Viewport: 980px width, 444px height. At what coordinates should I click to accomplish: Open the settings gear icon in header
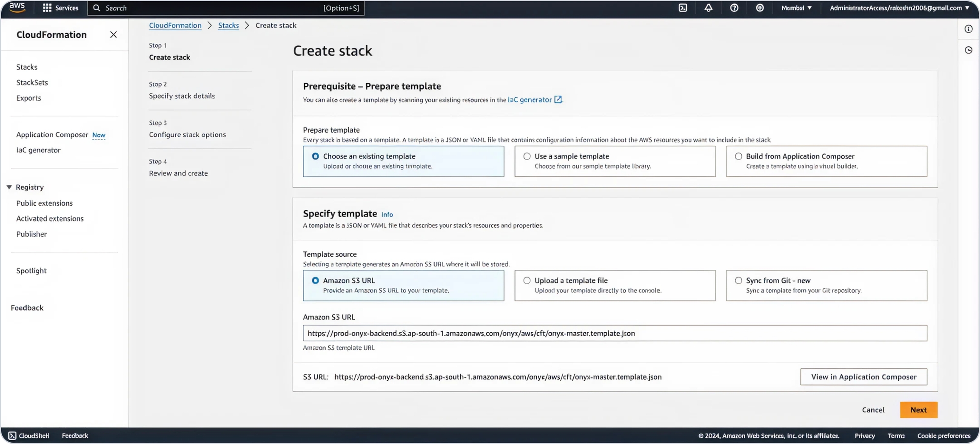[x=760, y=8]
